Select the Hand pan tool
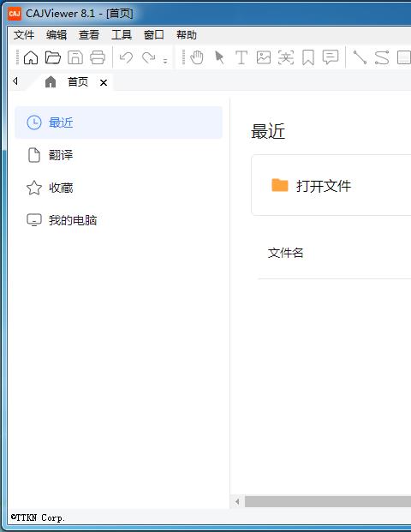The height and width of the screenshot is (532, 411). point(197,57)
